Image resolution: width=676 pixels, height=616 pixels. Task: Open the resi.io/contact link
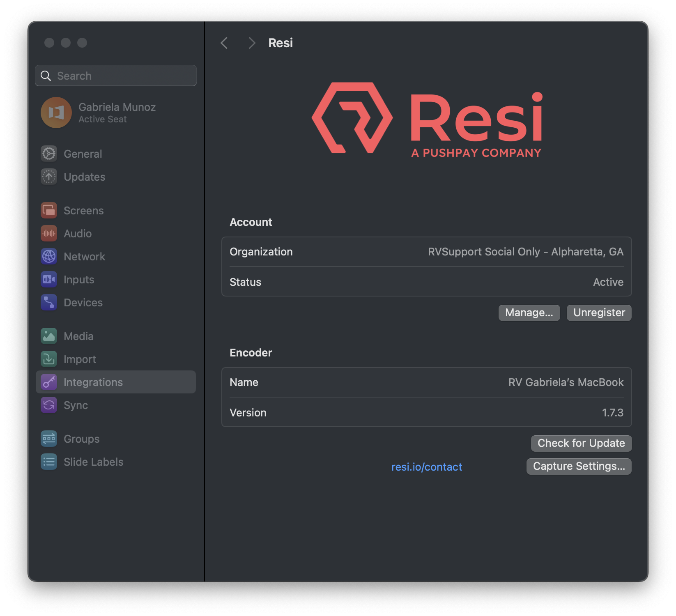point(427,467)
